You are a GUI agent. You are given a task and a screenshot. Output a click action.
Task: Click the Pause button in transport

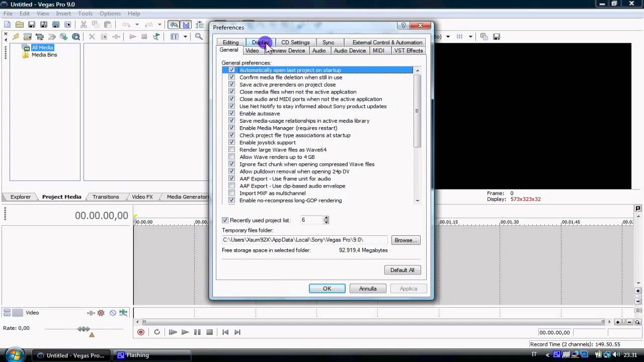point(197,332)
